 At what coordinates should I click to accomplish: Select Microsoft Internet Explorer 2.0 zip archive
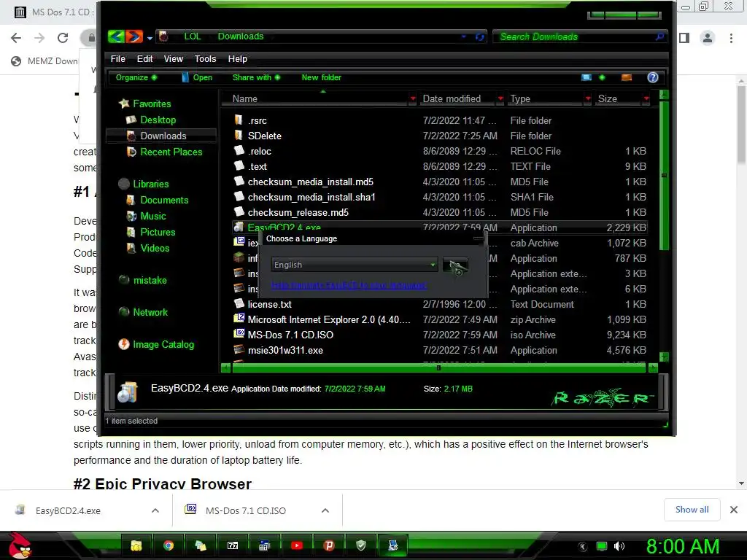440,319
